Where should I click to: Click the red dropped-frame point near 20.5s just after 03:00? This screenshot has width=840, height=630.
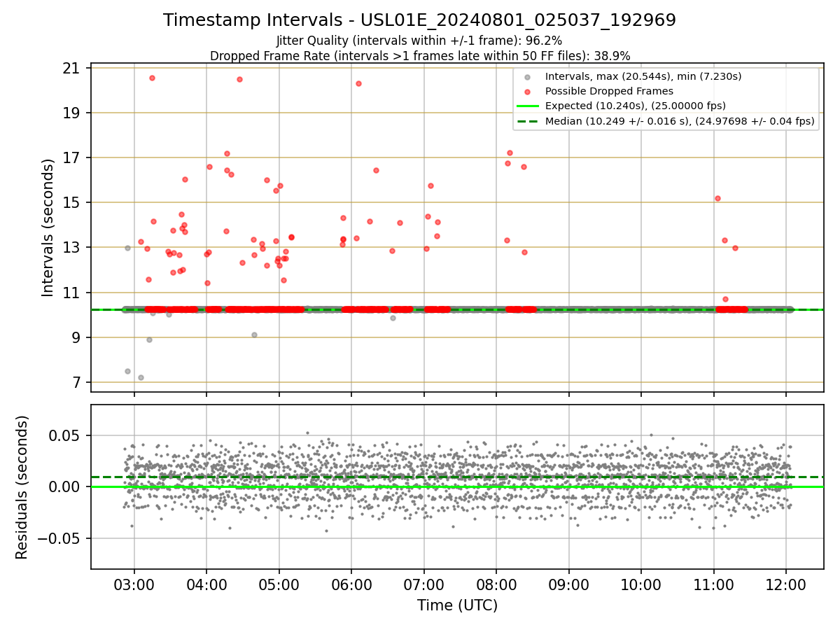coord(152,78)
